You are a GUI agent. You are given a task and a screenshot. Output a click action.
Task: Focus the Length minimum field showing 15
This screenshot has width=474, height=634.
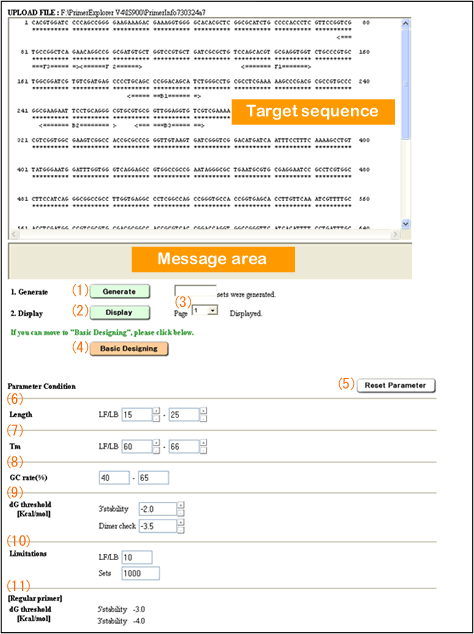pos(137,415)
